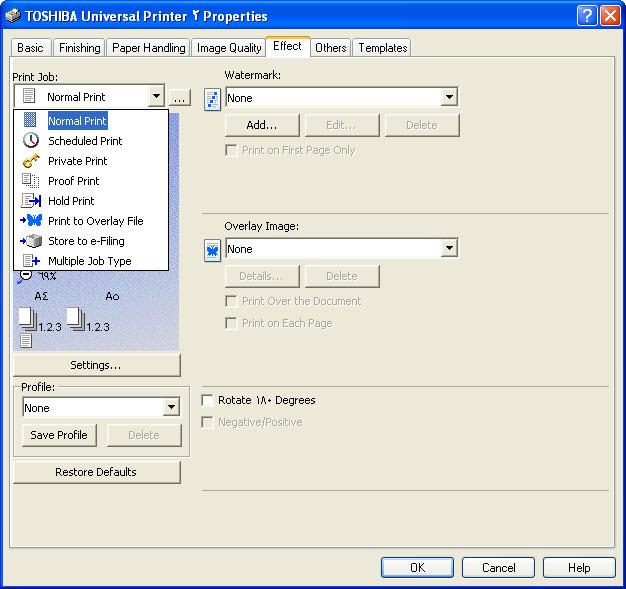Select Hold Print option
This screenshot has height=589, width=626.
[x=91, y=200]
